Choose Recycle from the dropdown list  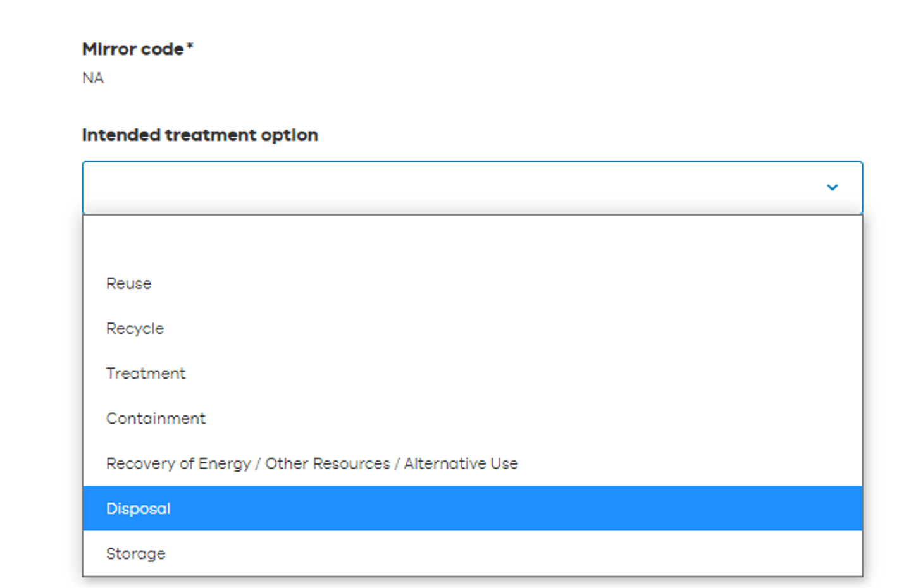click(135, 329)
